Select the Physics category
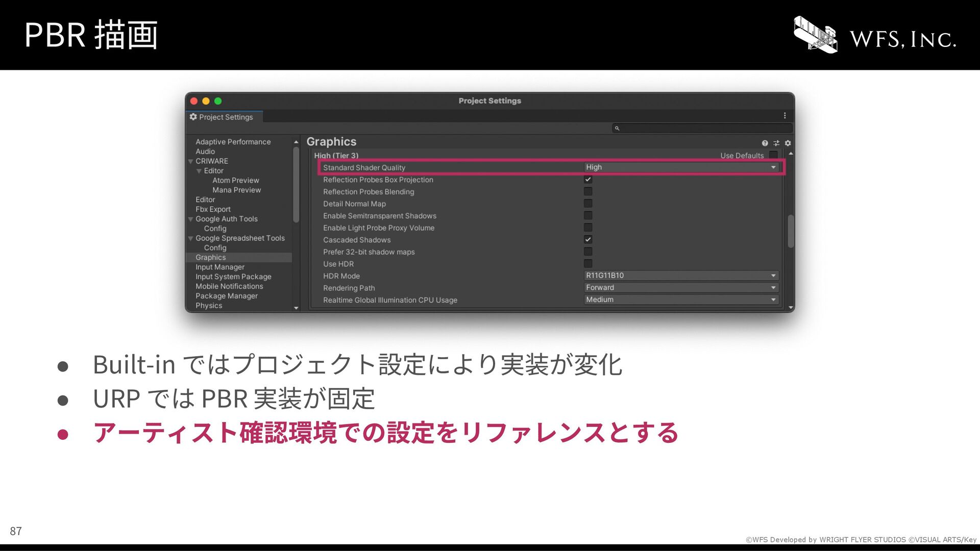Image resolution: width=980 pixels, height=551 pixels. [x=209, y=306]
